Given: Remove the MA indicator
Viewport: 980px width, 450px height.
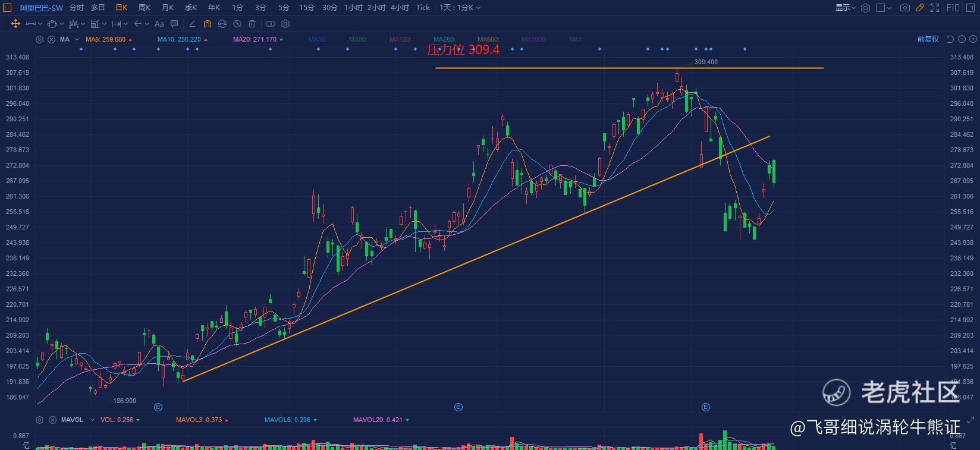Looking at the screenshot, I should coord(51,39).
